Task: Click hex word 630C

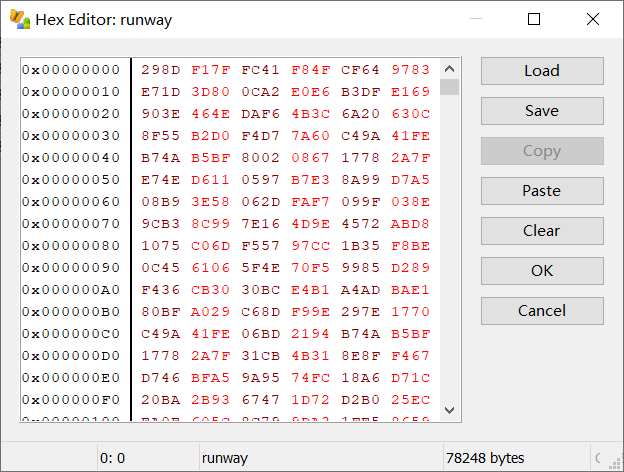Action: [x=410, y=114]
